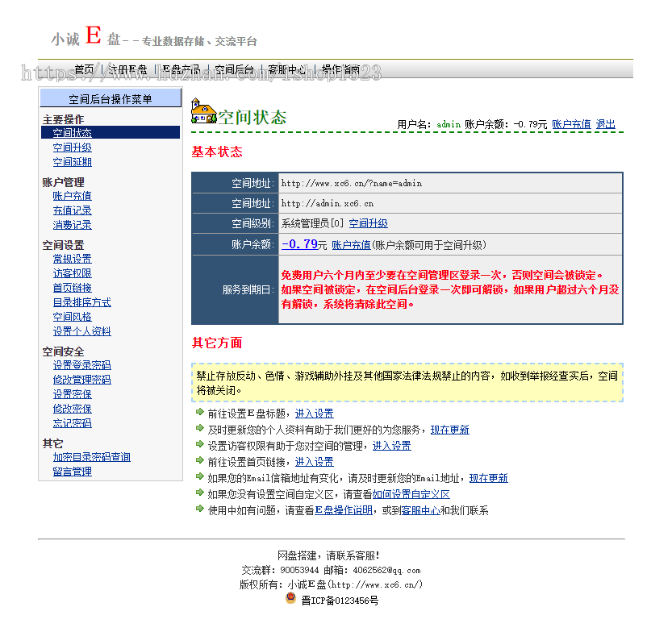Viewport: 672px width, 632px height.
Task: Open 首页链接 in the sidebar
Action: [72, 288]
